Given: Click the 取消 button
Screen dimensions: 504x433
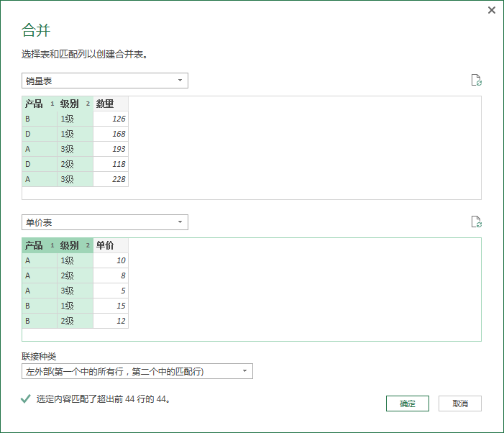Looking at the screenshot, I should (460, 404).
